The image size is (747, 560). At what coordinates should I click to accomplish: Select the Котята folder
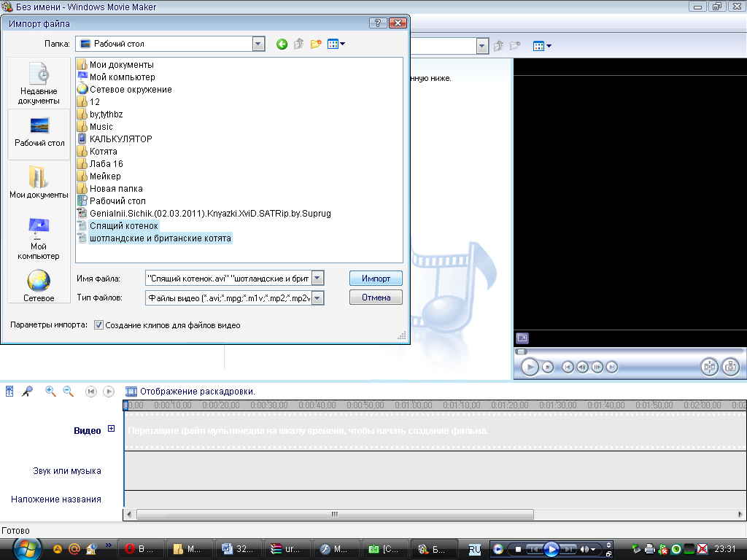[97, 151]
